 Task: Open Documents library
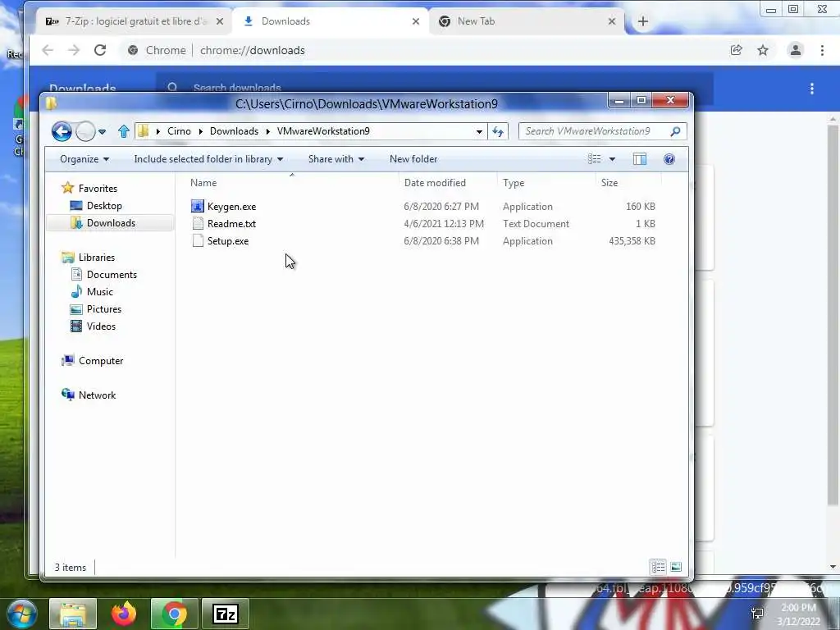coord(112,274)
